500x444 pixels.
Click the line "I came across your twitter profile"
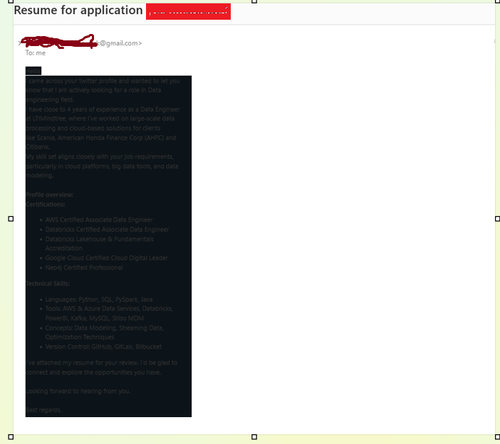click(103, 81)
